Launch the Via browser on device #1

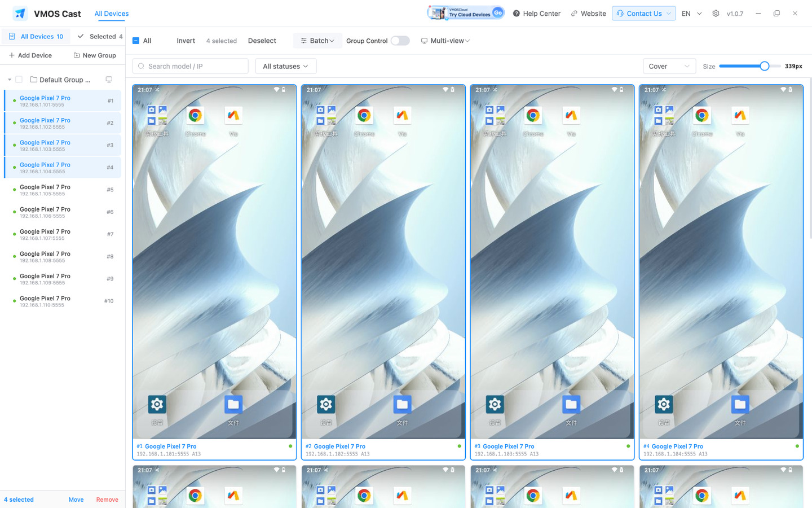click(x=233, y=116)
